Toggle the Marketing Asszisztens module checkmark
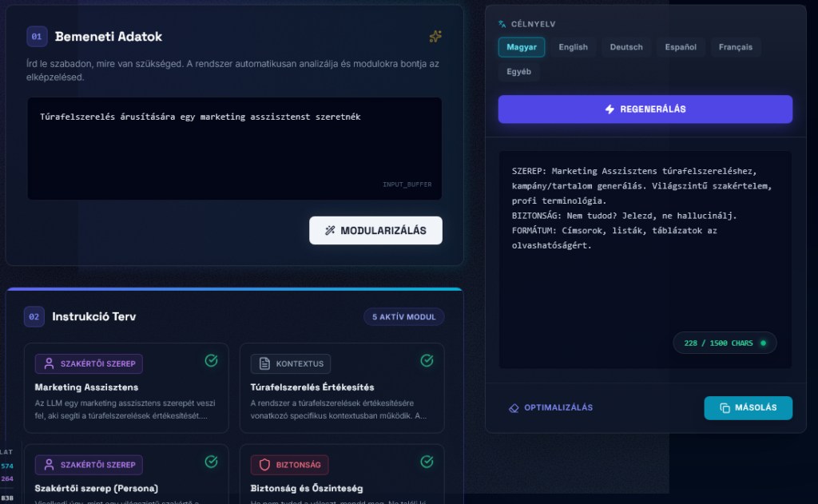Image resolution: width=818 pixels, height=504 pixels. pos(211,361)
